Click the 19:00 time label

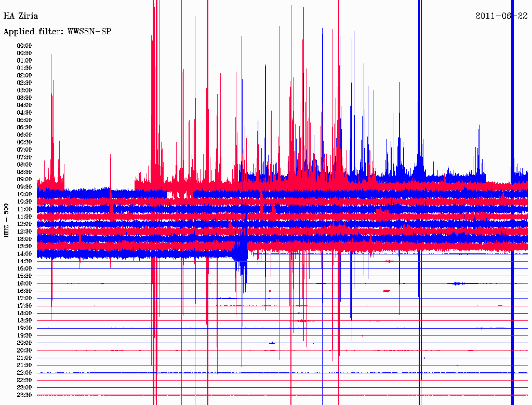pyautogui.click(x=24, y=328)
